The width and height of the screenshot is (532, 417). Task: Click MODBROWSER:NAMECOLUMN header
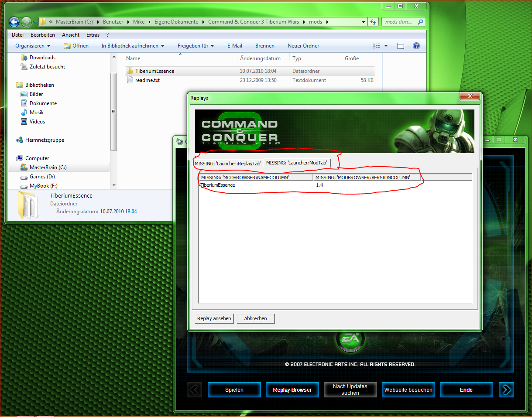click(256, 178)
